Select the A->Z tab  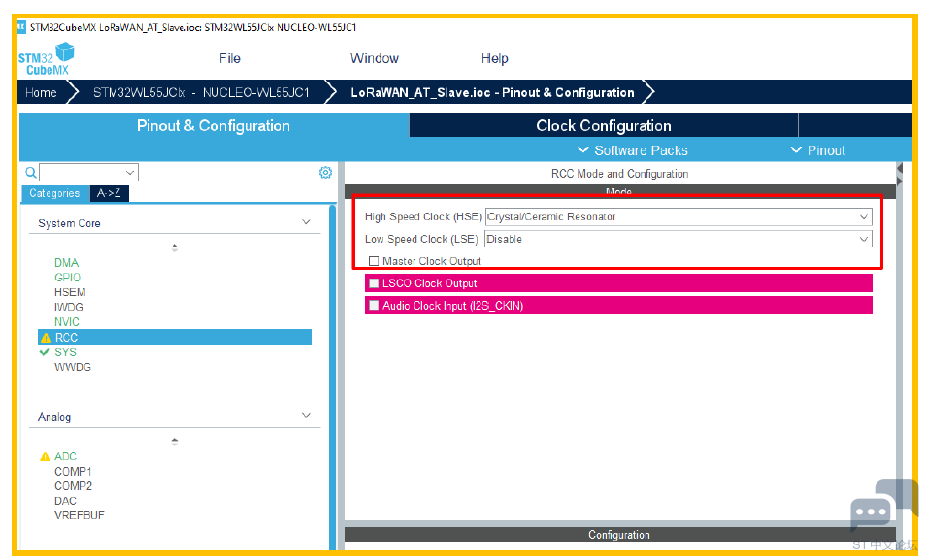click(109, 193)
